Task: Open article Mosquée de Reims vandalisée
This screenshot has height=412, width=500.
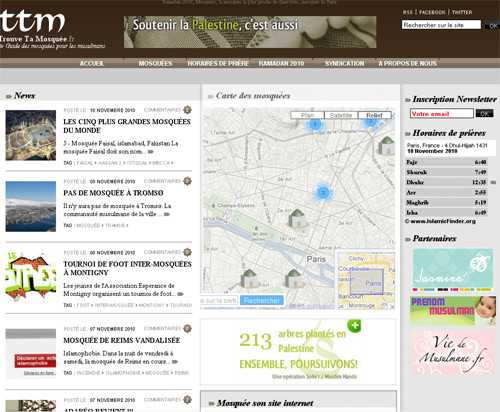Action: (x=122, y=340)
